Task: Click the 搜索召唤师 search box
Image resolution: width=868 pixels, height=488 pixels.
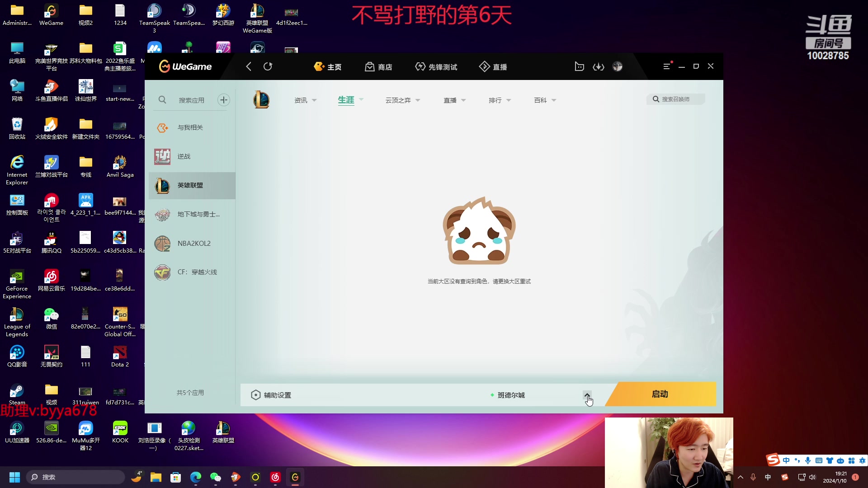Action: tap(675, 99)
